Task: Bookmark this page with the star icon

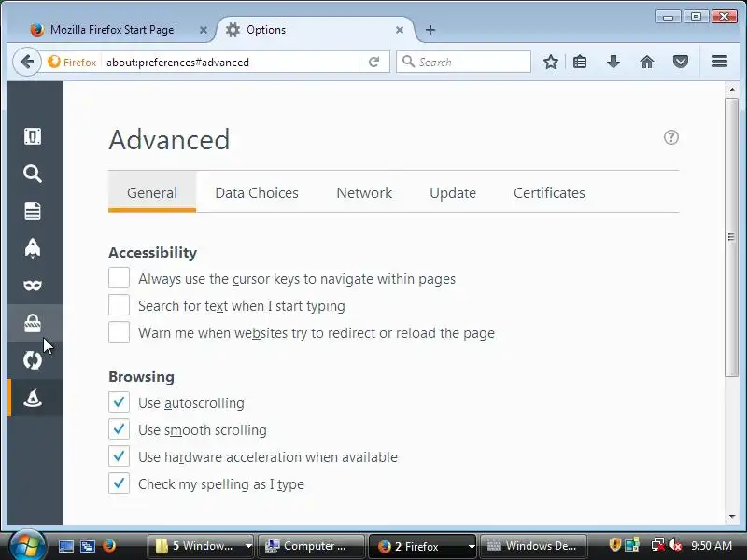Action: tap(551, 62)
